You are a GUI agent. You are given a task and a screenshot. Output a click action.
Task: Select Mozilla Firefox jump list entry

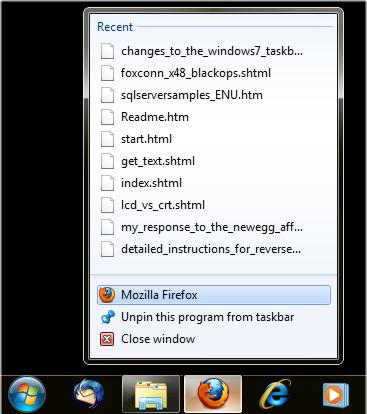pyautogui.click(x=214, y=295)
